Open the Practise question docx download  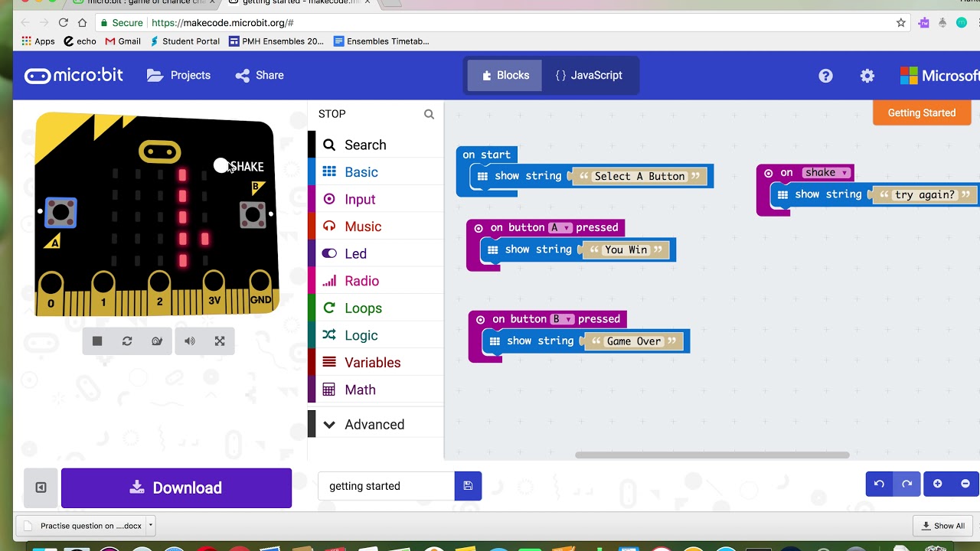click(x=83, y=526)
